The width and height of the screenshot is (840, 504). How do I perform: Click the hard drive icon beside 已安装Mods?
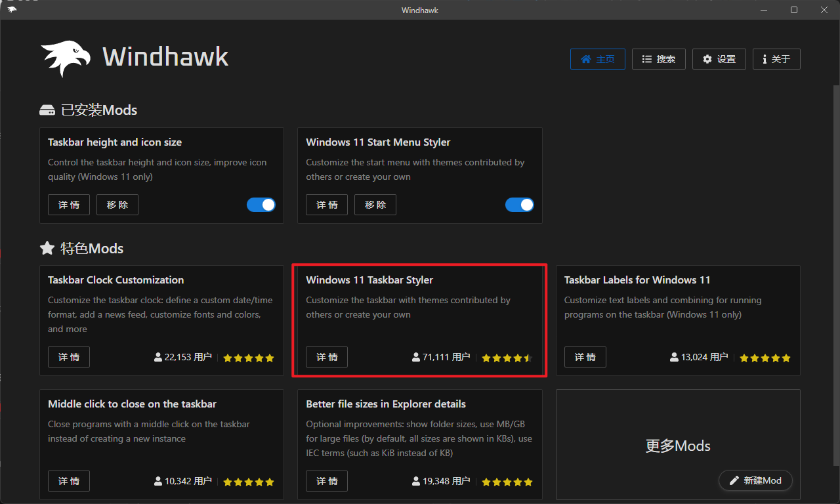coord(47,110)
